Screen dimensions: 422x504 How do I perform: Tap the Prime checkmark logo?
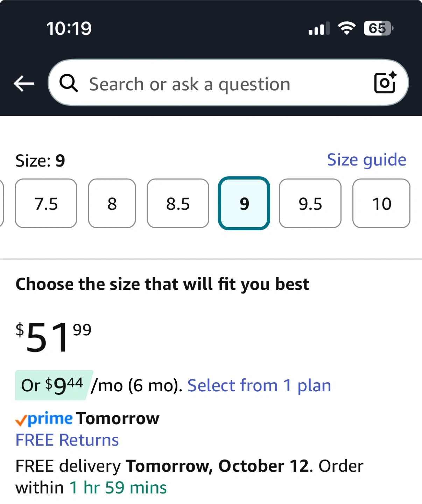point(44,419)
